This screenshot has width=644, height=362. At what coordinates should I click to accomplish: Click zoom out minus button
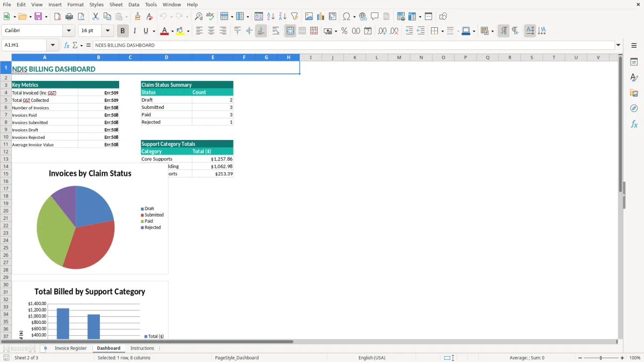click(580, 358)
